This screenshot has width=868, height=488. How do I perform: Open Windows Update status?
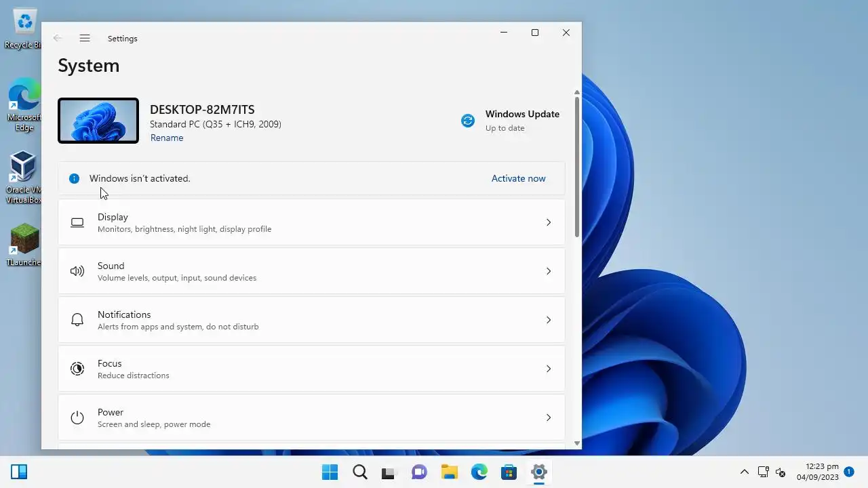point(510,121)
